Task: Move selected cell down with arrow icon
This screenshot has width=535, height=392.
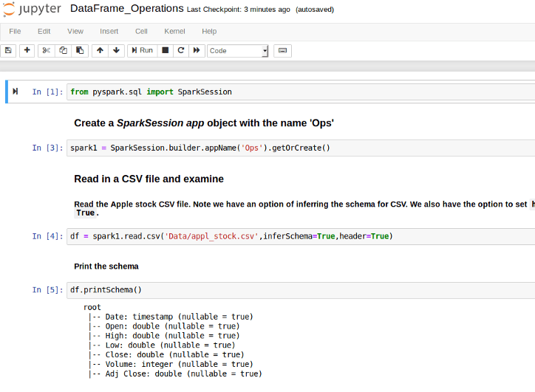Action: (116, 50)
